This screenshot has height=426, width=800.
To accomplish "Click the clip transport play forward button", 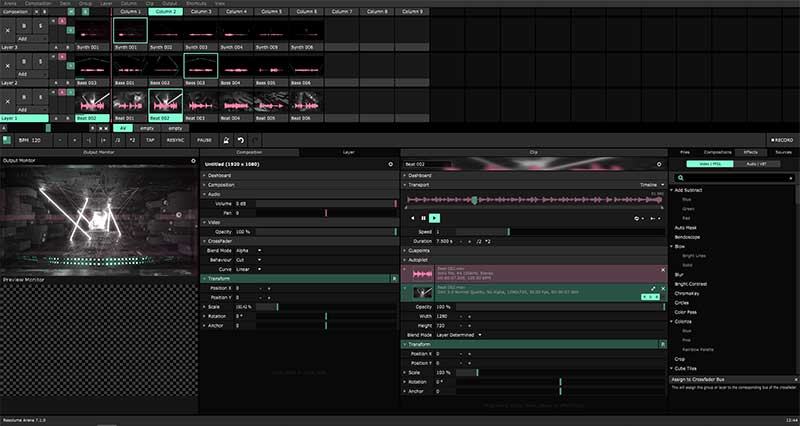I will click(435, 217).
